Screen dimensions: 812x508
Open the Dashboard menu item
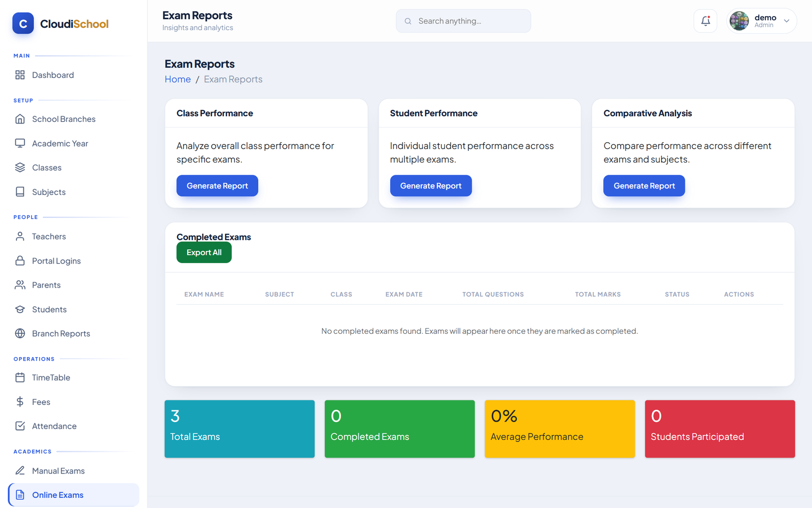74,75
